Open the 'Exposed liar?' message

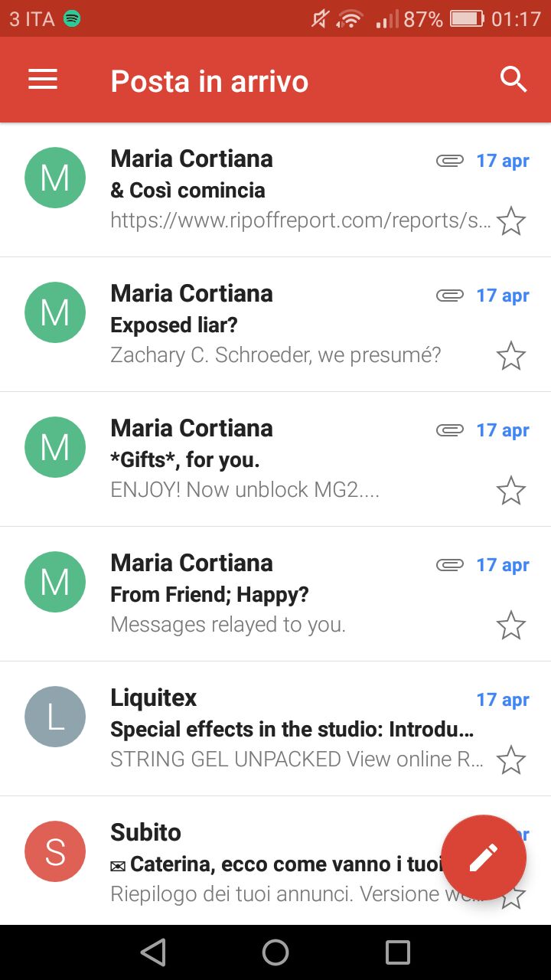(275, 325)
